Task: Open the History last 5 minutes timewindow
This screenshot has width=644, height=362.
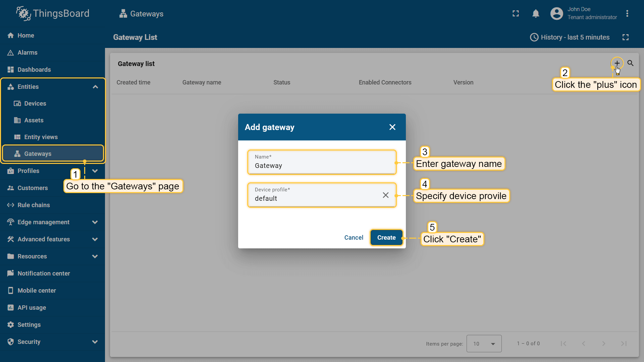Action: coord(570,37)
